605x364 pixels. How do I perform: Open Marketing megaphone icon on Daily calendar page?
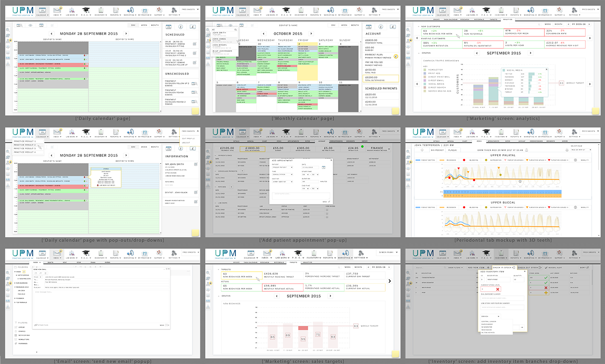[x=131, y=10]
